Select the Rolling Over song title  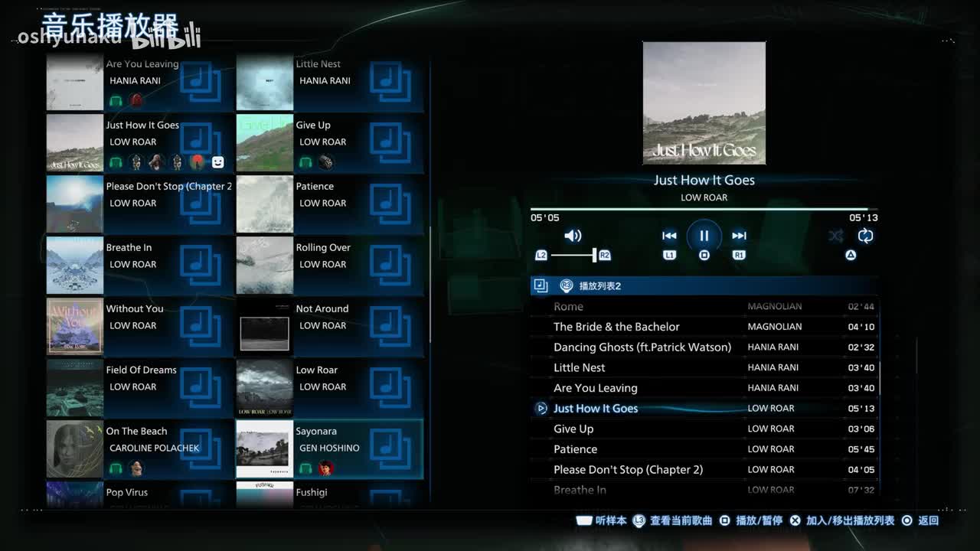click(x=323, y=248)
